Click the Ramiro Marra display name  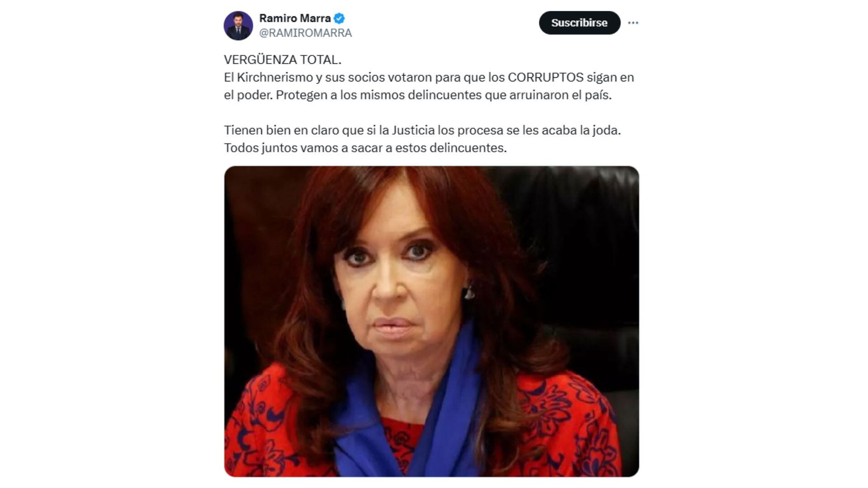[x=295, y=19]
